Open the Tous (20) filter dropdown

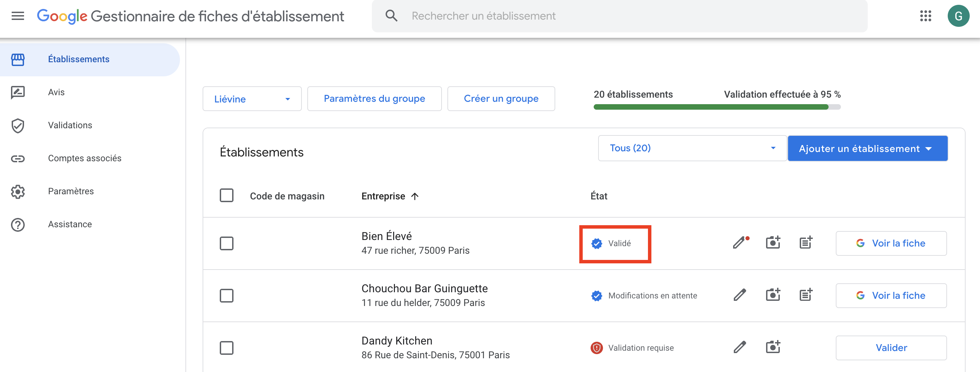pyautogui.click(x=692, y=148)
